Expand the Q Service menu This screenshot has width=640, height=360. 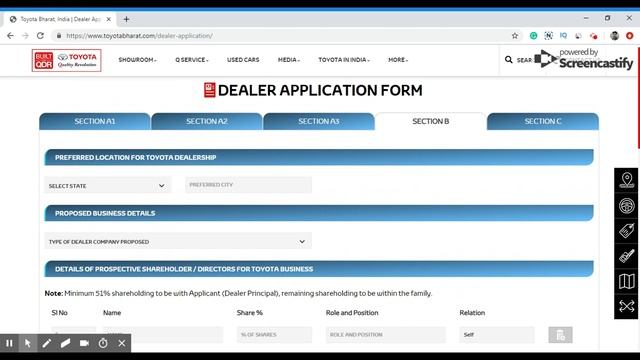click(192, 60)
